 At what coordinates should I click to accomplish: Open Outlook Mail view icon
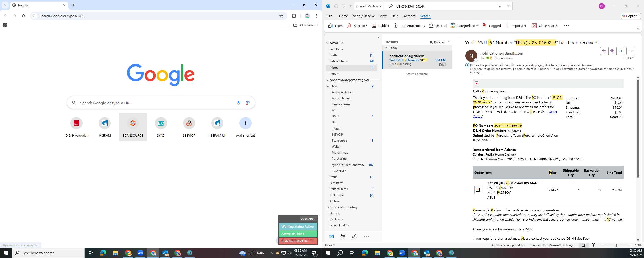pyautogui.click(x=331, y=237)
